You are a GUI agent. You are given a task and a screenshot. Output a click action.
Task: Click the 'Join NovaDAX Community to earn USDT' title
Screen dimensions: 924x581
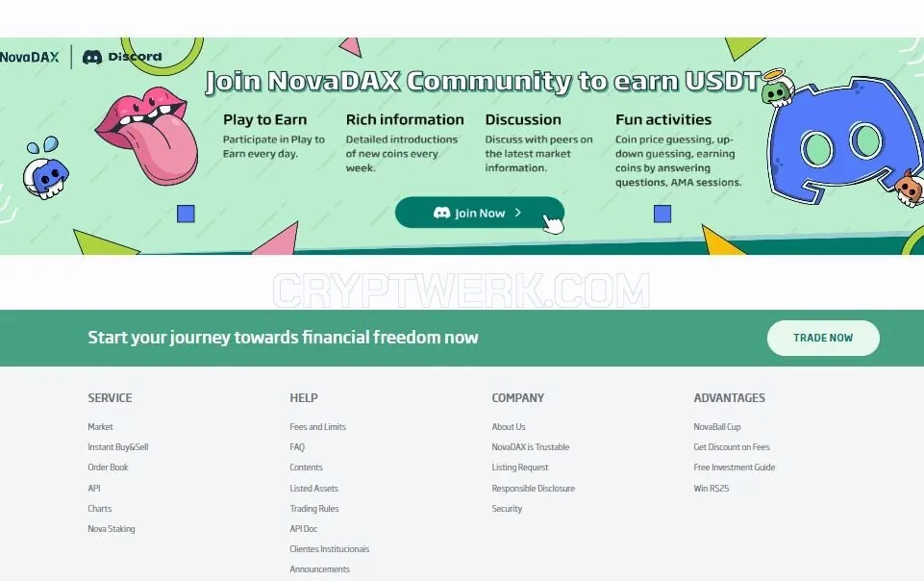484,82
